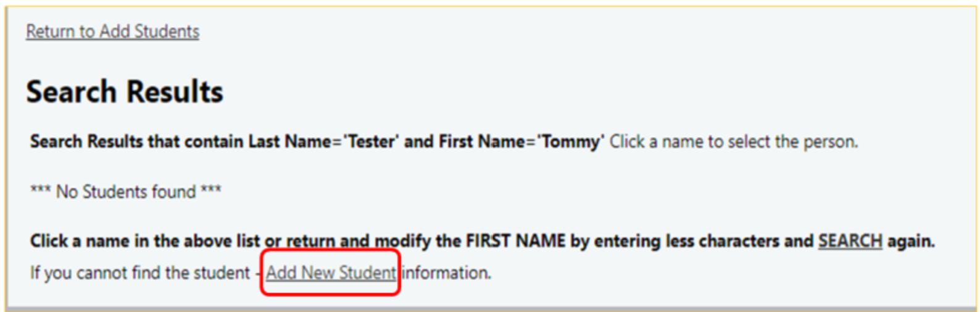Click the asterisks before No Students found

point(41,191)
